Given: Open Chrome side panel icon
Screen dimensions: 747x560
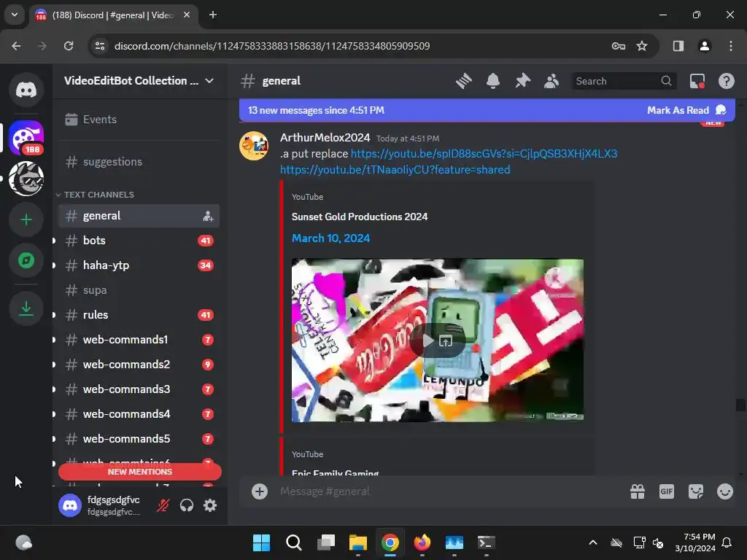Looking at the screenshot, I should pos(678,46).
